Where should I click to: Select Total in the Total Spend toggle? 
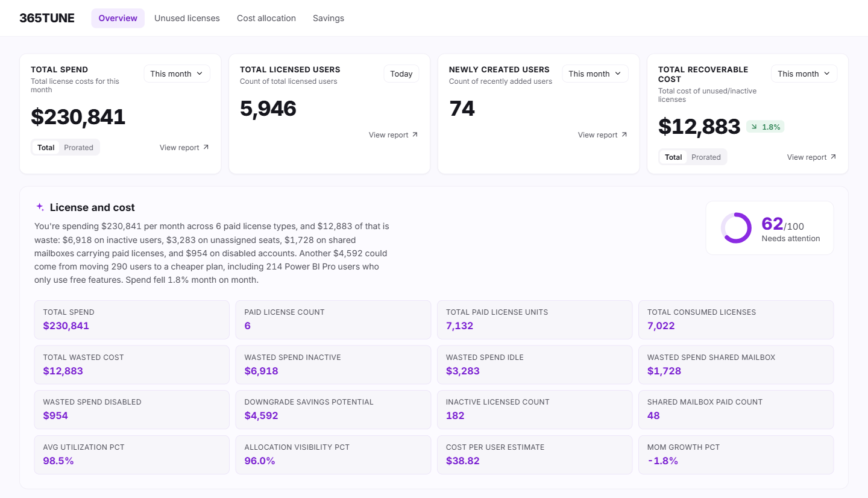46,147
